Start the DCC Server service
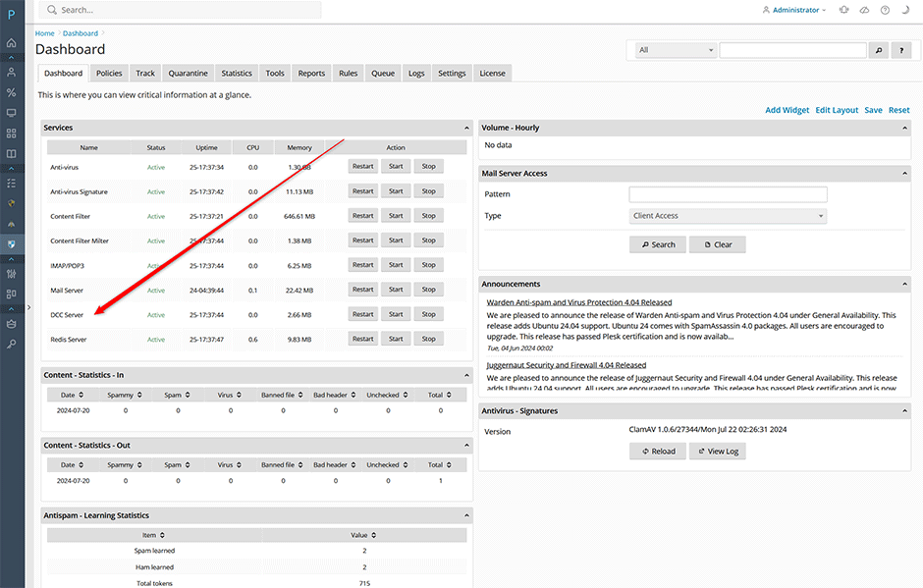This screenshot has height=588, width=923. tap(396, 314)
